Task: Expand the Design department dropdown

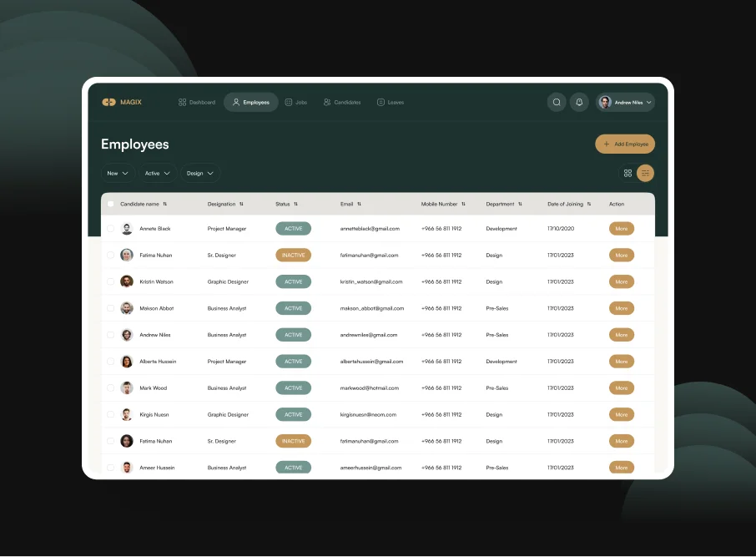Action: (x=199, y=173)
